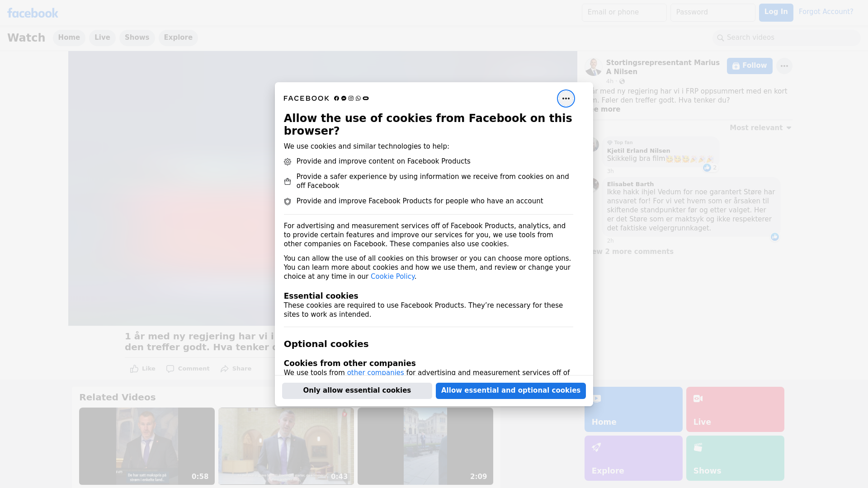
Task: Open the related video lasting 0:58
Action: pyautogui.click(x=147, y=446)
